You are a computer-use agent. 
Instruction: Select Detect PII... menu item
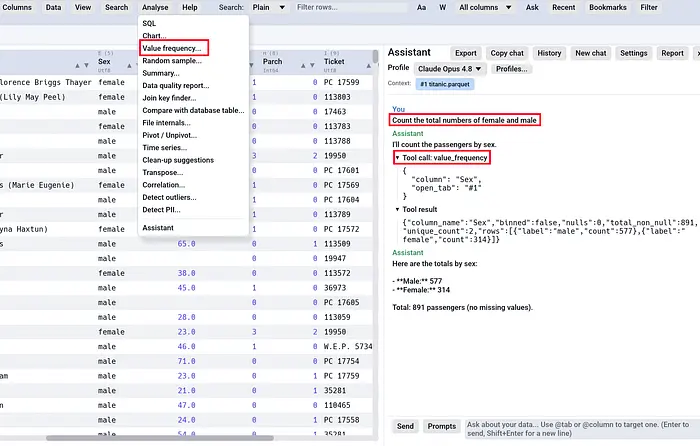pos(193,210)
